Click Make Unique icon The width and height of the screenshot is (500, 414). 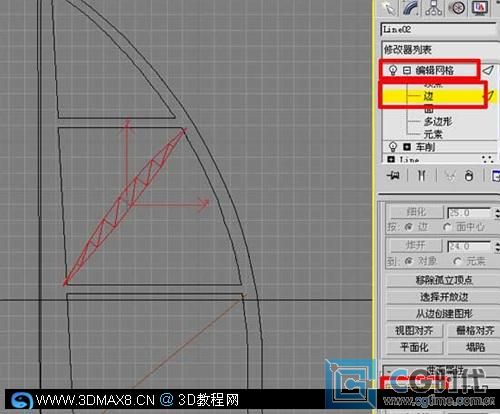[450, 176]
